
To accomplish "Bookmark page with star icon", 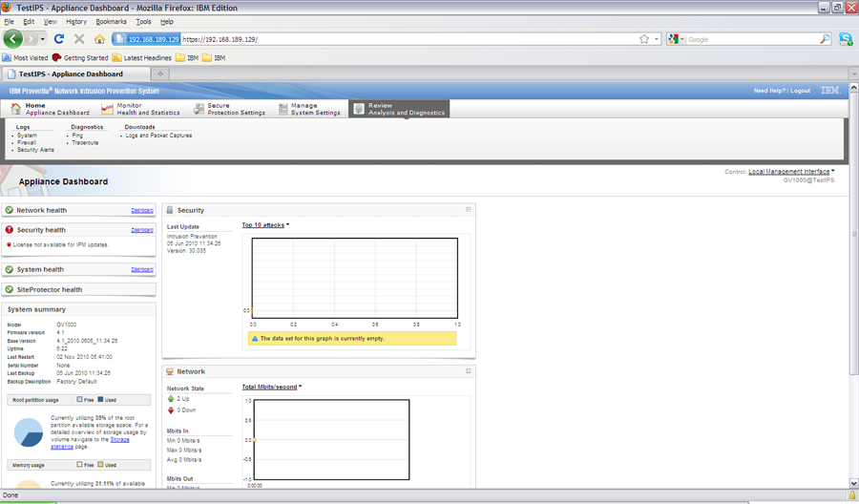I will (644, 39).
